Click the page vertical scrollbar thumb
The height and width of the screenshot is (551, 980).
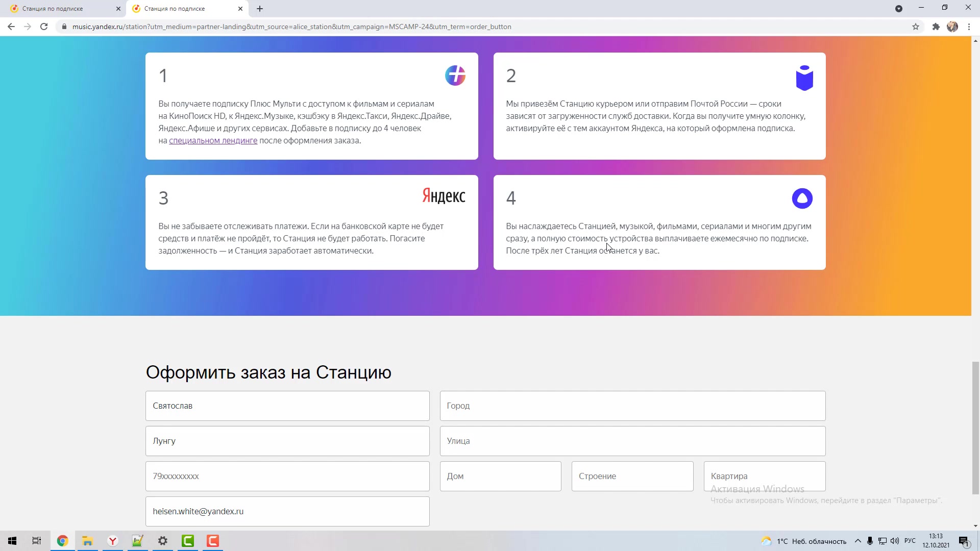click(x=975, y=429)
